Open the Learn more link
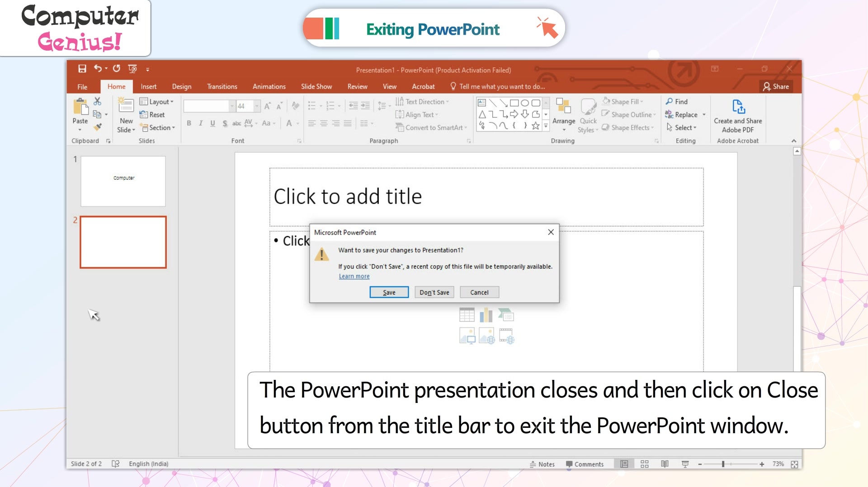 [354, 276]
